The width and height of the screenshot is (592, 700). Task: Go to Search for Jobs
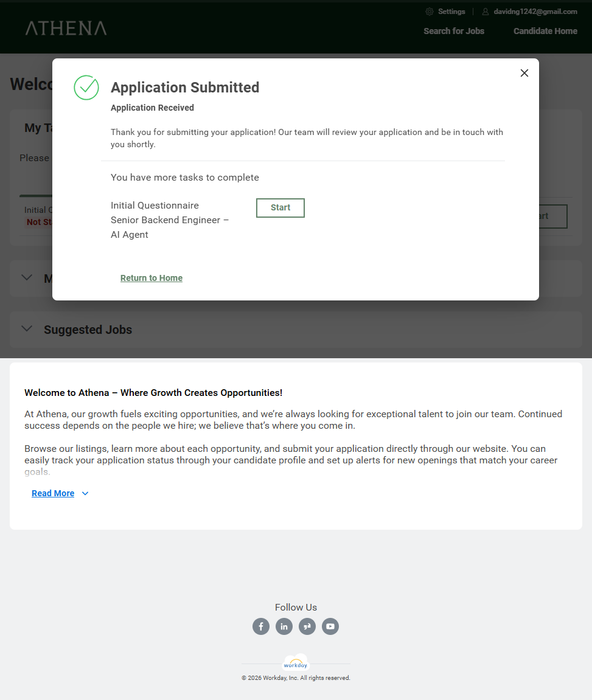click(454, 31)
